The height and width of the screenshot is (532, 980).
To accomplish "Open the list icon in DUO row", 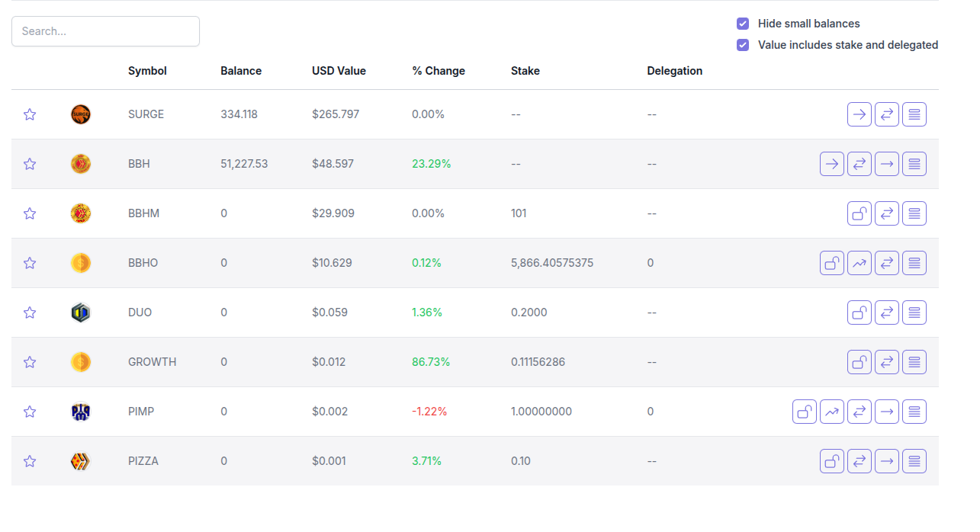I will pyautogui.click(x=914, y=312).
